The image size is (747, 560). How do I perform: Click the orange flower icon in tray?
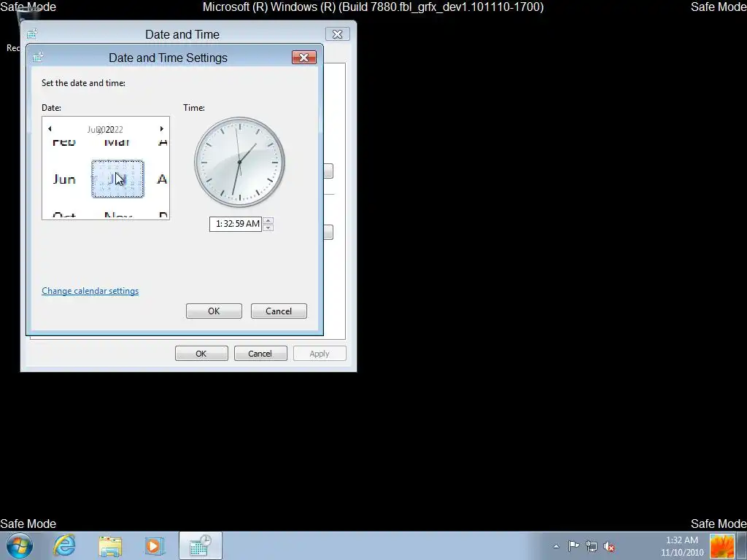722,546
